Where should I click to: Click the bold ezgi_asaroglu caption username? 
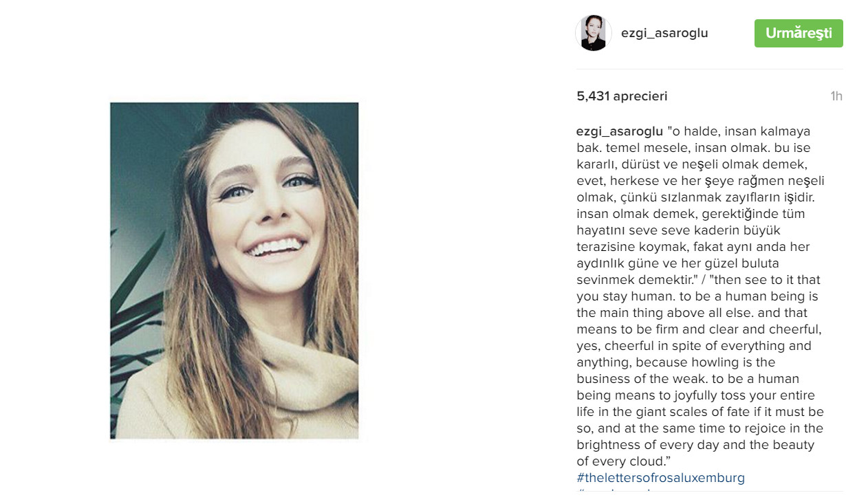620,131
